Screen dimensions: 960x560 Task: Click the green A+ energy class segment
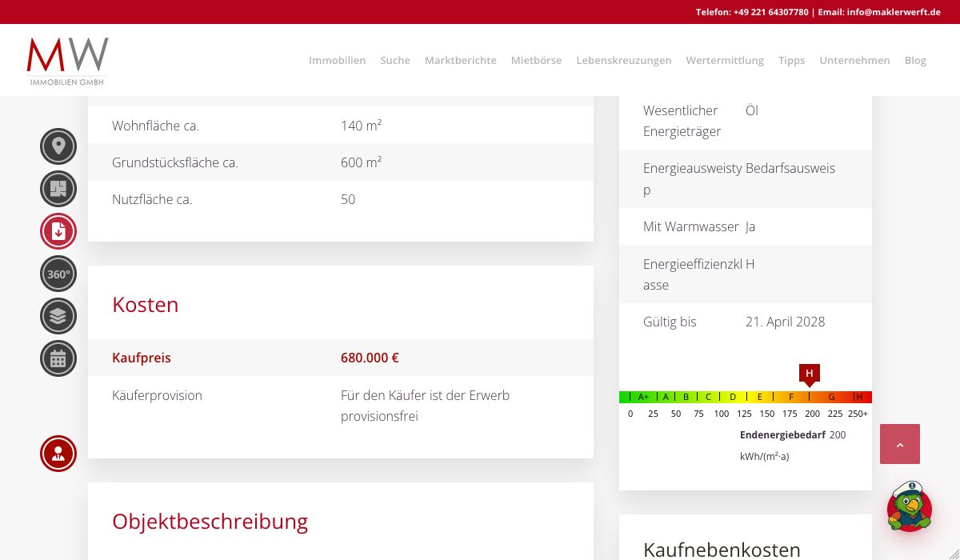point(643,397)
